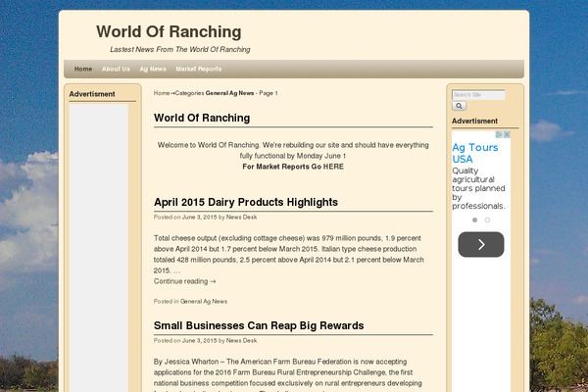The height and width of the screenshot is (392, 588).
Task: Click the left sidebar advertisement area
Action: tap(99, 248)
